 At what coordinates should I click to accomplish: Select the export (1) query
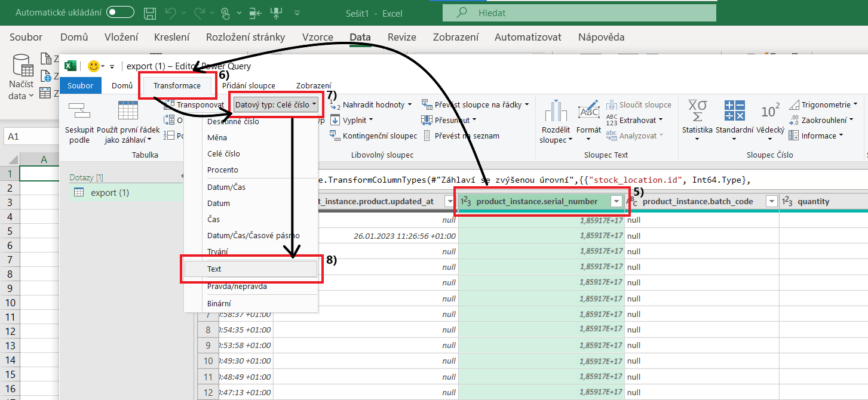[110, 193]
